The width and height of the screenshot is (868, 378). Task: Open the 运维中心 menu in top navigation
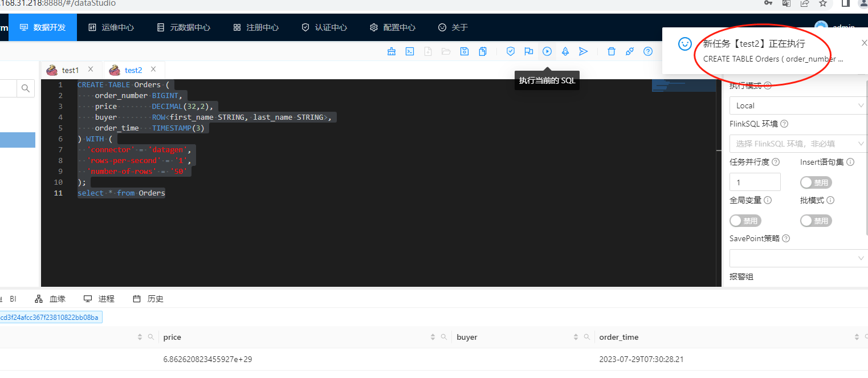coord(111,27)
